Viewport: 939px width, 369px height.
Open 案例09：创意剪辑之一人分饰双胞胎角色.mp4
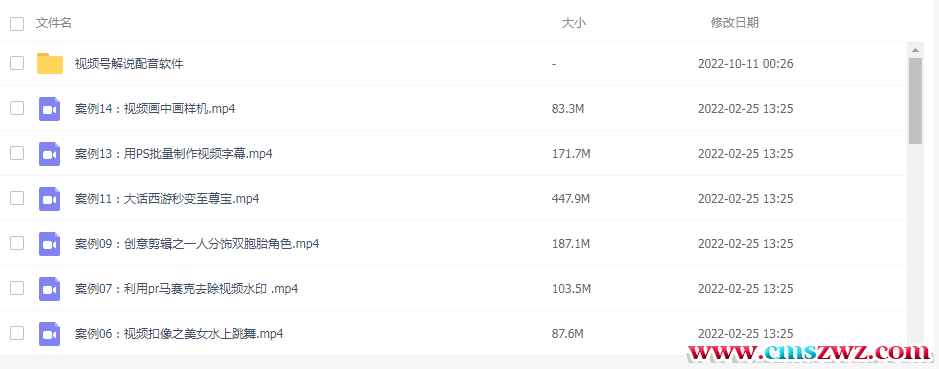click(197, 244)
